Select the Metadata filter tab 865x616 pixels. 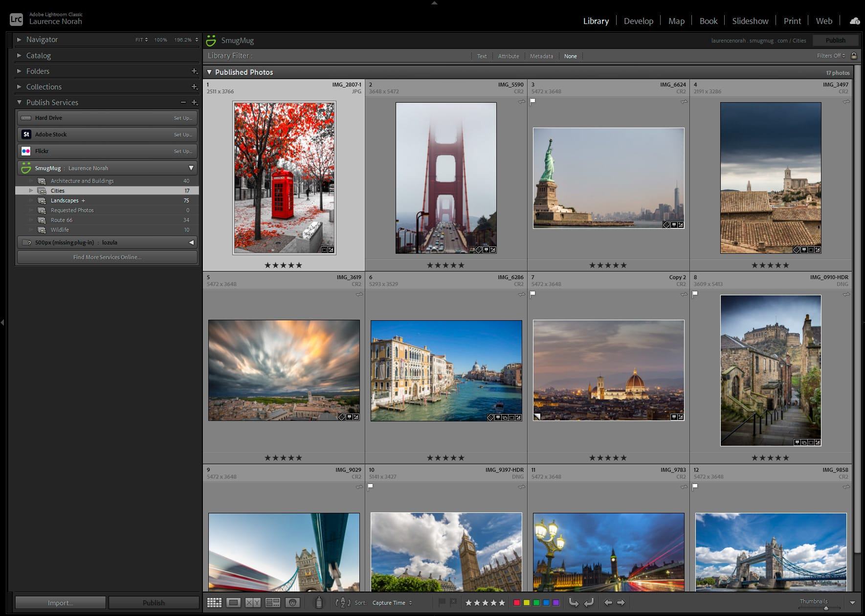pos(541,56)
